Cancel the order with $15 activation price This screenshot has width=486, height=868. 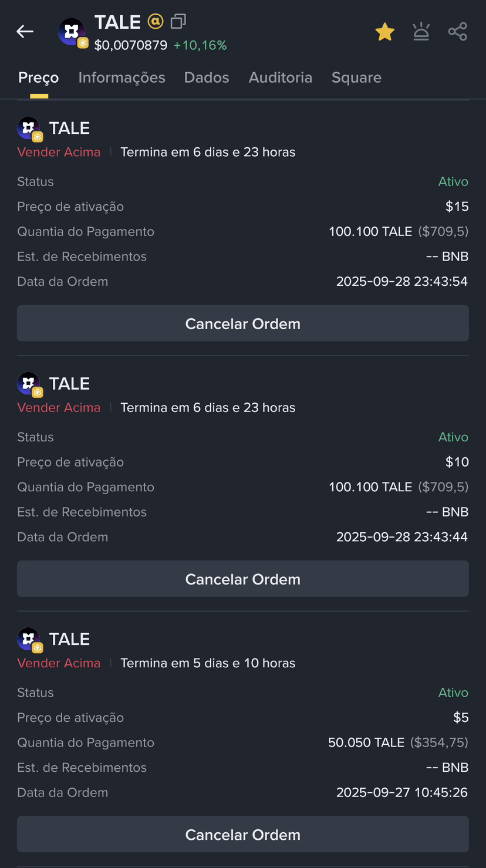point(242,323)
